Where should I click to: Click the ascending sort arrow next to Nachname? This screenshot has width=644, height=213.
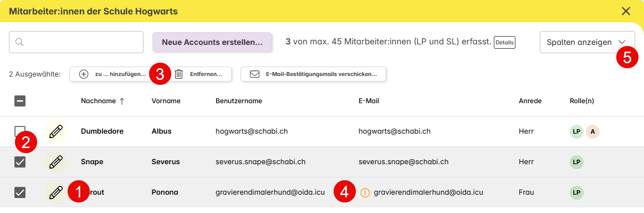[x=122, y=101]
